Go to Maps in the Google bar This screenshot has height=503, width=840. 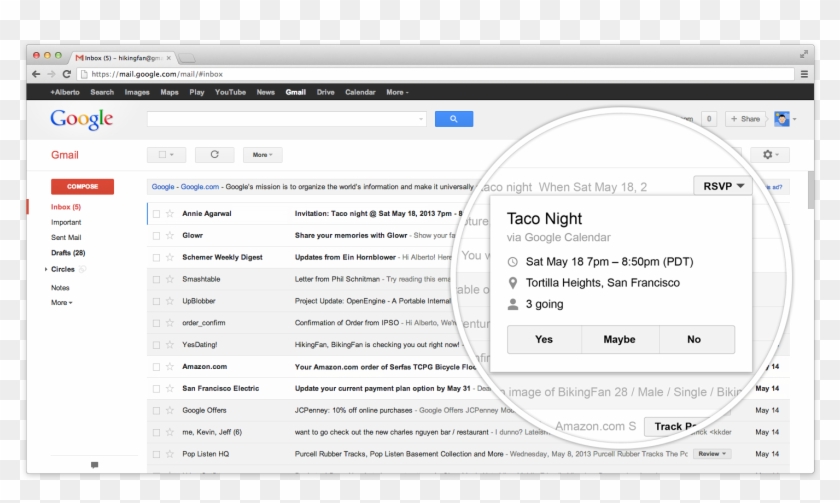pyautogui.click(x=169, y=92)
